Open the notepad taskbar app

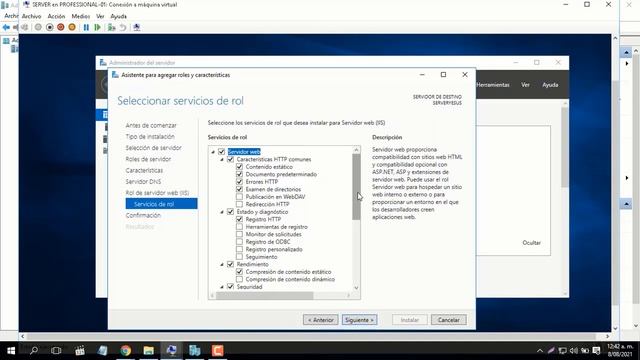(102, 350)
